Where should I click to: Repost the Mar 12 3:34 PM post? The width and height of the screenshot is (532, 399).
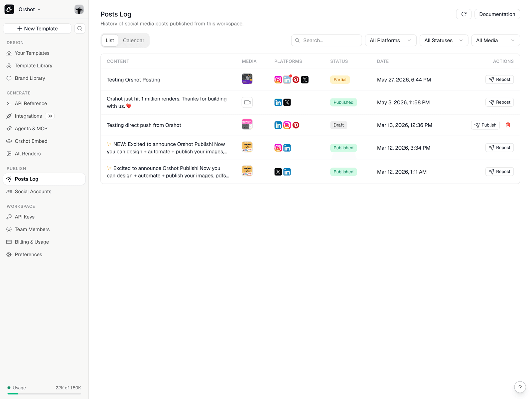click(x=499, y=148)
